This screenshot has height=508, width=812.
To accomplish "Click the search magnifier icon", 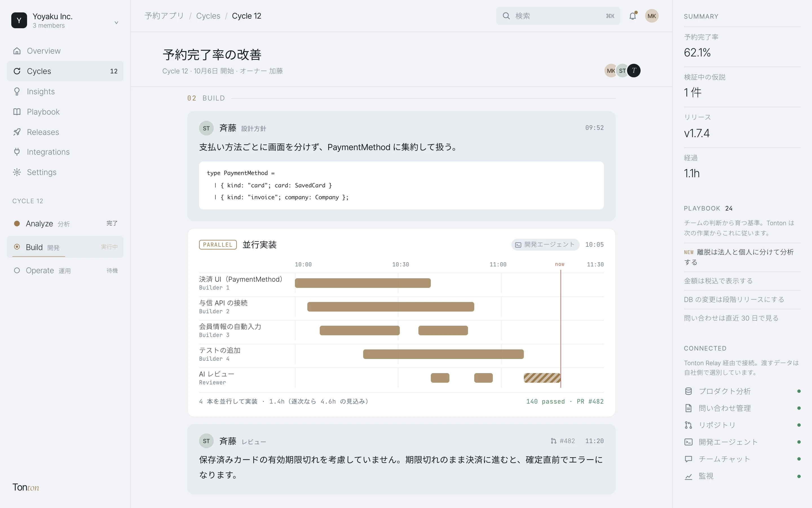I will pos(506,16).
